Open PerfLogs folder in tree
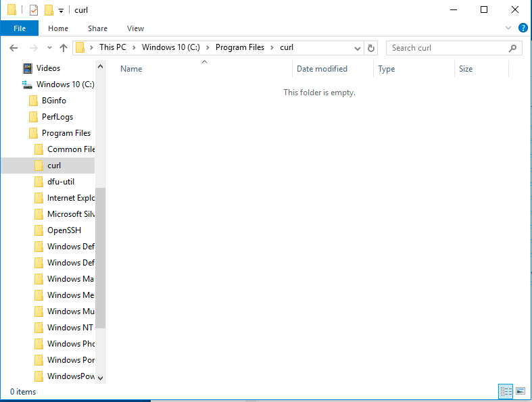The width and height of the screenshot is (532, 402). [57, 117]
